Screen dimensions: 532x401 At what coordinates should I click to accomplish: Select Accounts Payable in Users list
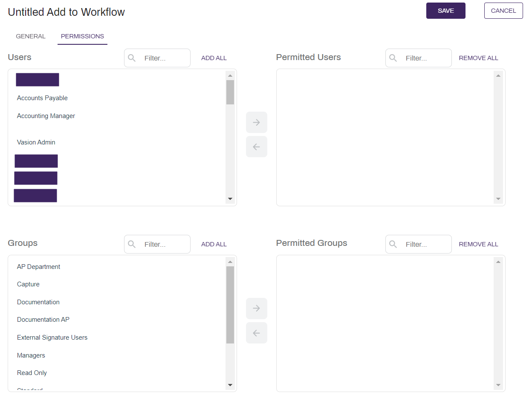point(42,98)
